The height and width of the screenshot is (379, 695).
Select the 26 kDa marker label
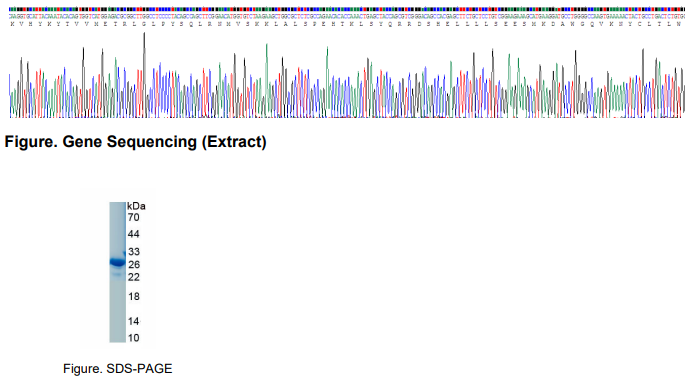click(134, 265)
